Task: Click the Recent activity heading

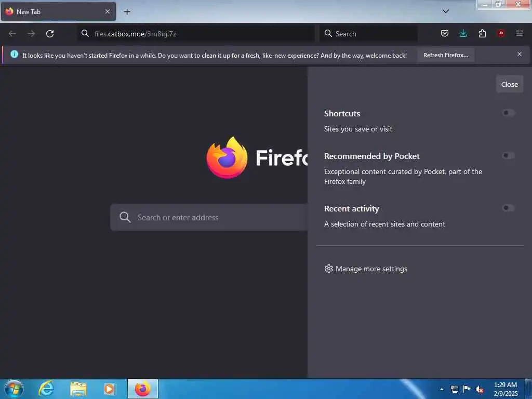Action: click(x=352, y=209)
